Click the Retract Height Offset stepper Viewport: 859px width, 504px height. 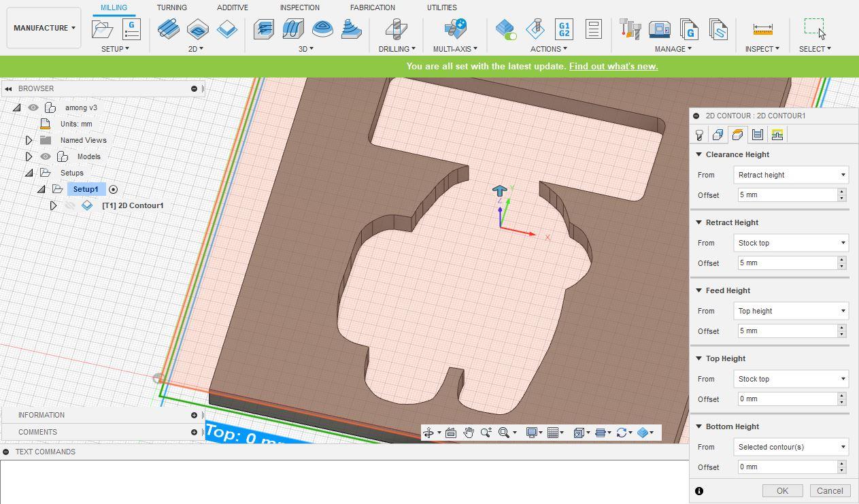[841, 263]
